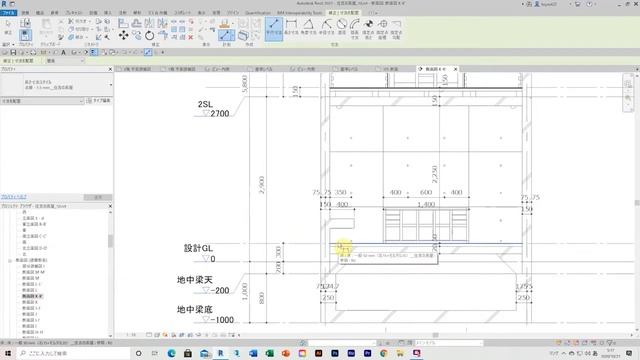Screen dimensions: 640x360
Task: Select the Offset tool
Action: 136,24
